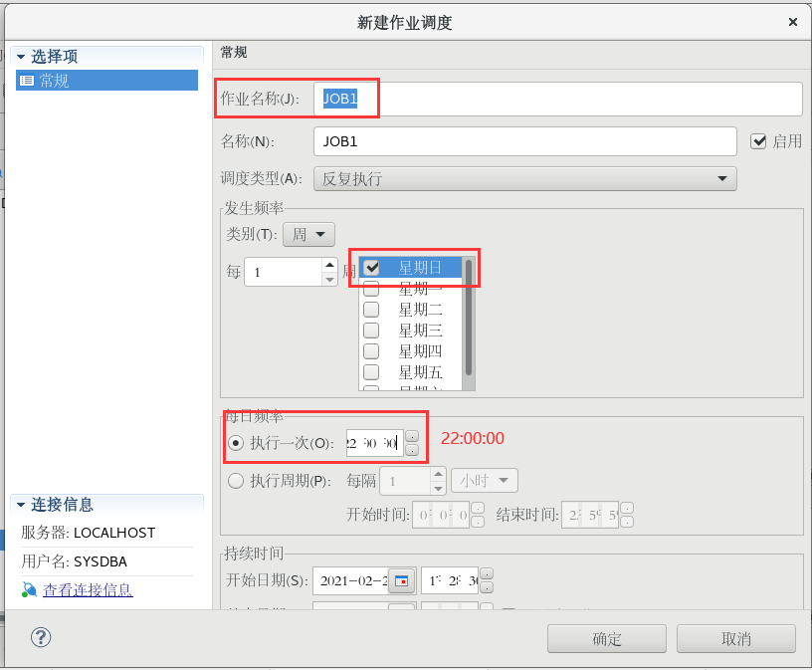Click the 取消 button

pos(736,639)
